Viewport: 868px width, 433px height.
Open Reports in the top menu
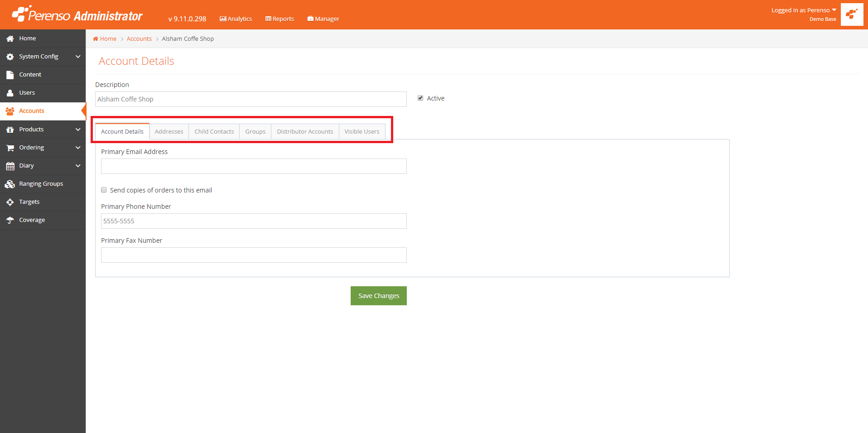[280, 19]
